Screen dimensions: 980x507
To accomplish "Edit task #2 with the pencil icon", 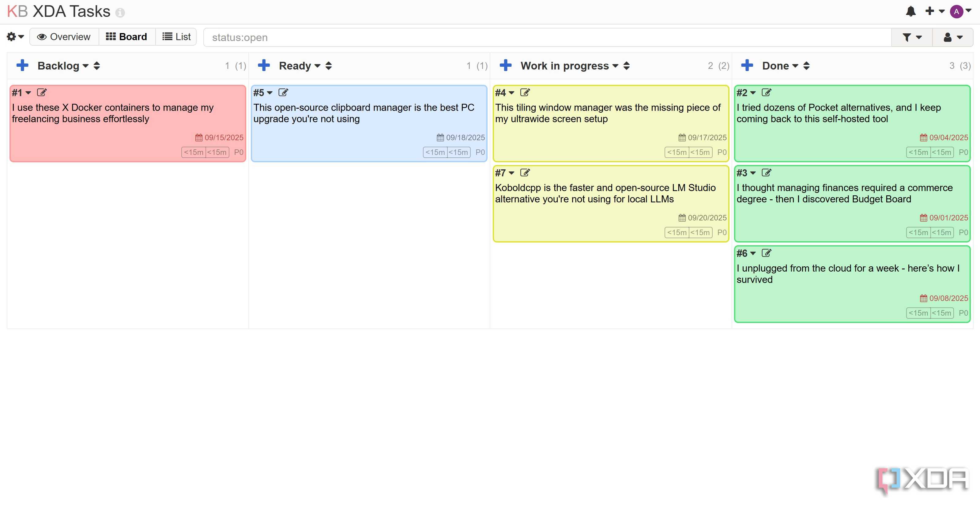I will 766,92.
